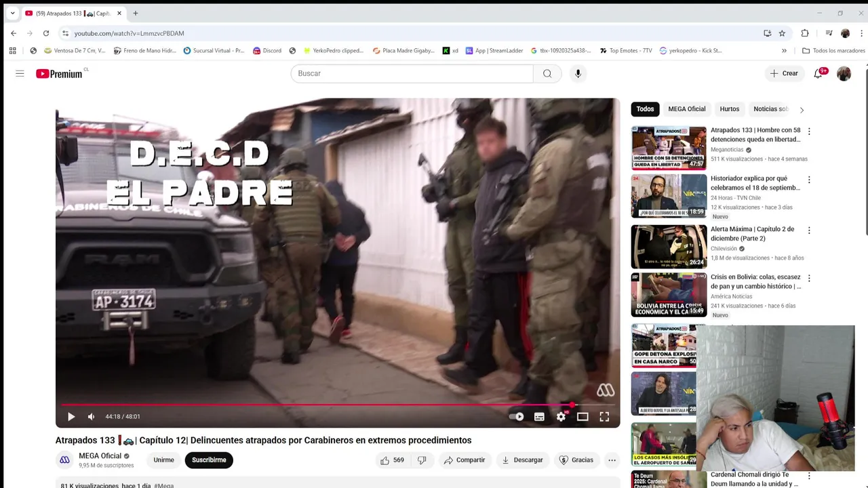Click the Unirme button
Viewport: 868px width, 488px height.
(163, 460)
